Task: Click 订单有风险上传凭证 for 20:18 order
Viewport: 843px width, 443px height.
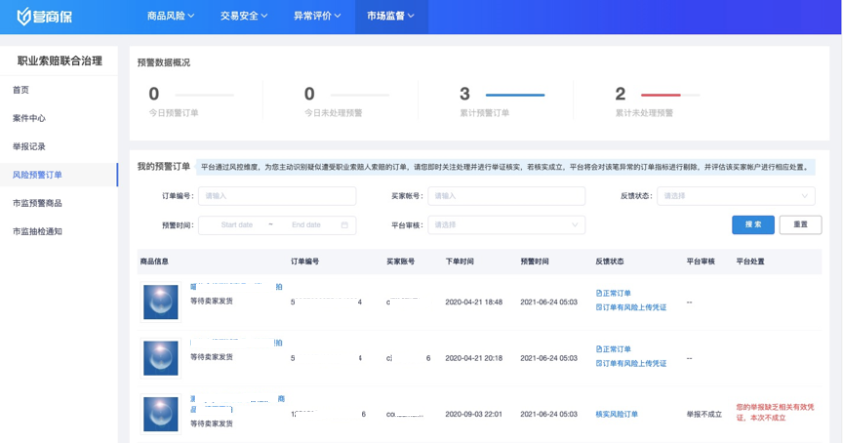Action: [x=631, y=363]
